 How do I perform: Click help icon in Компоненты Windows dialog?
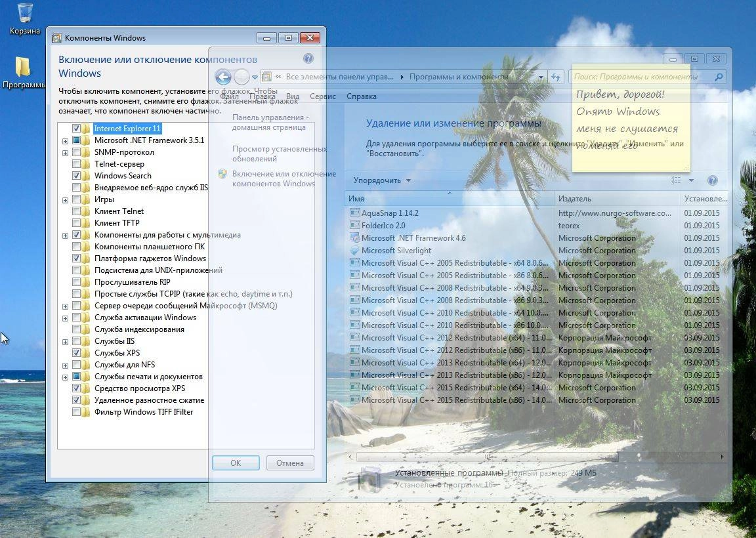tap(308, 59)
